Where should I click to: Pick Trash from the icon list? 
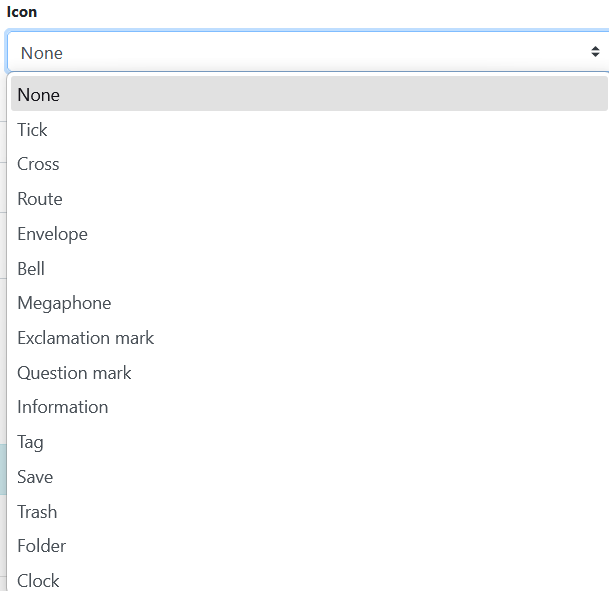pyautogui.click(x=37, y=512)
